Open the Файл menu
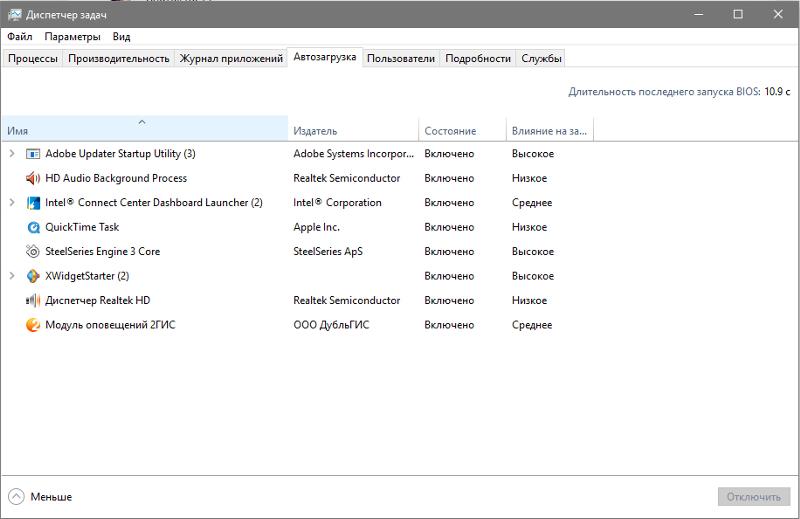 tap(19, 37)
